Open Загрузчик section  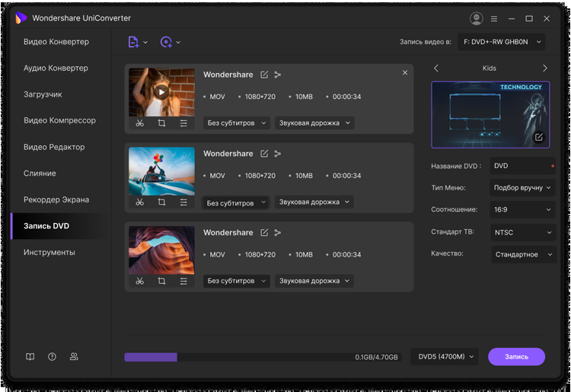[x=43, y=94]
